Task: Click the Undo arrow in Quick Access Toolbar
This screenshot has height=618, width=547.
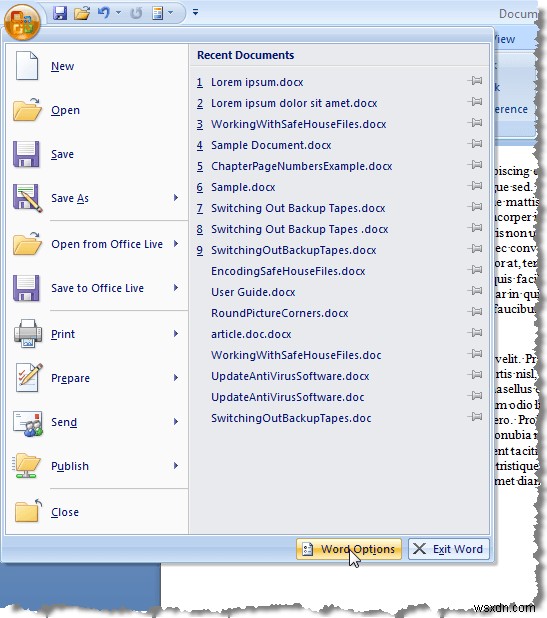Action: 104,13
